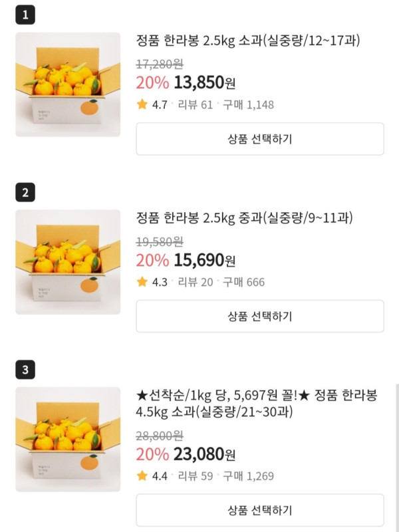Open the 정품 한라봉 2.5kg 중과 title
Viewport: 399px width, 532px height.
coord(244,218)
